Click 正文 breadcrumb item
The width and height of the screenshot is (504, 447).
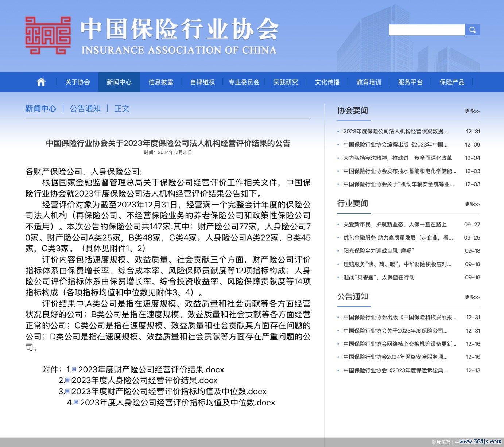click(122, 108)
